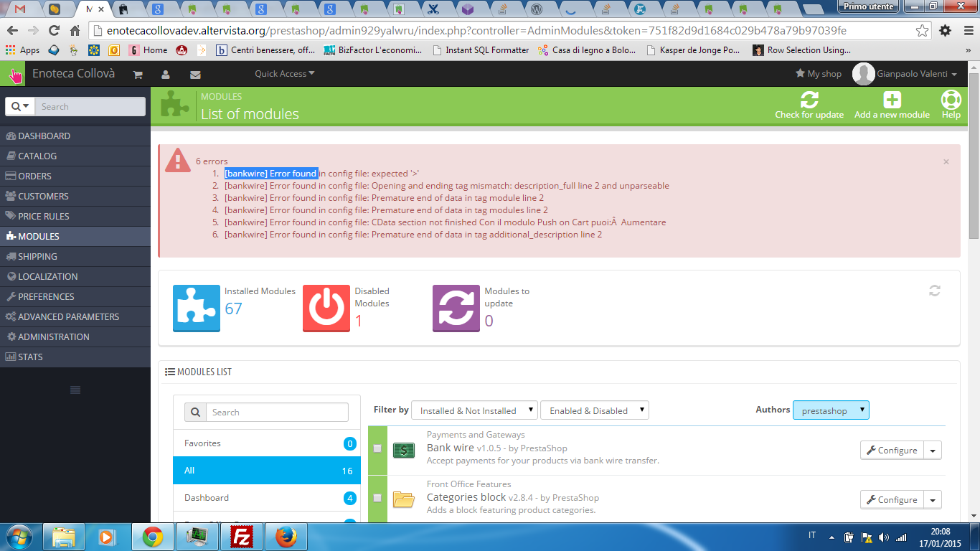Click the Check for update icon
Viewport: 980px width, 551px height.
coord(809,100)
